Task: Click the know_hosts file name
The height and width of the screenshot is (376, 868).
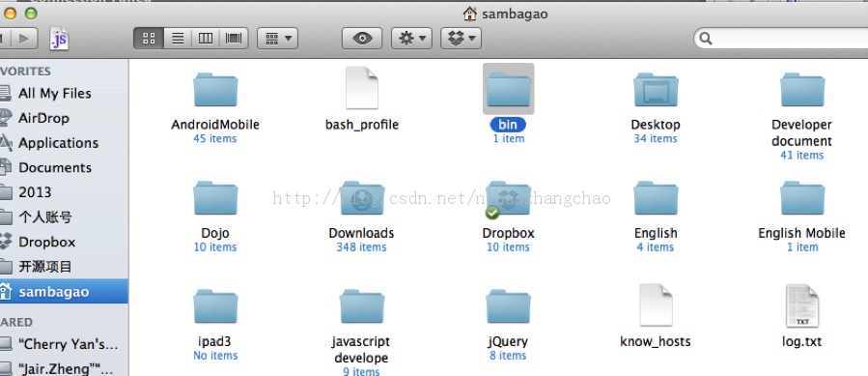Action: (656, 341)
